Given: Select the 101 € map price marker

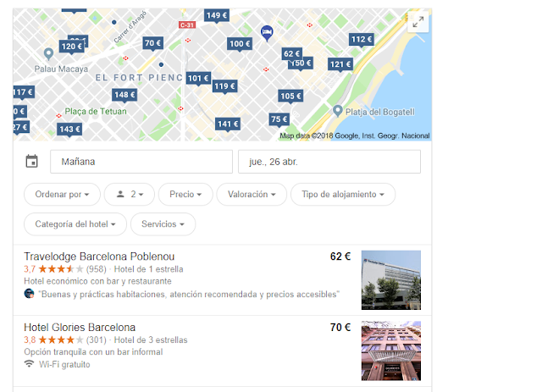Looking at the screenshot, I should coord(198,79).
